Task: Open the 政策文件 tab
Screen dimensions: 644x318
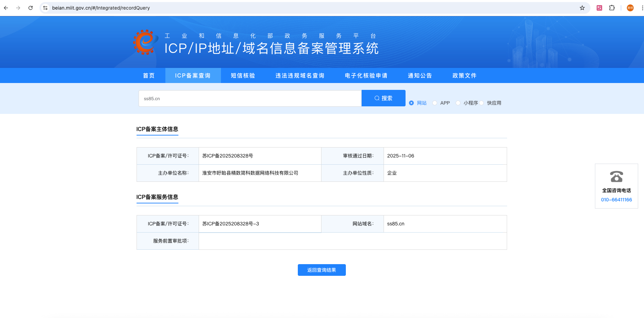Action: click(x=465, y=75)
